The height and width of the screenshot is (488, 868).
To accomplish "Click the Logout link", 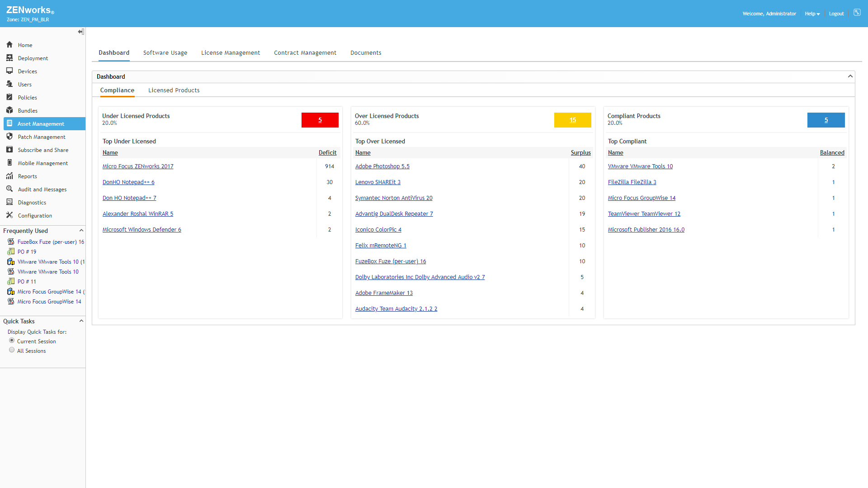I will [x=836, y=14].
